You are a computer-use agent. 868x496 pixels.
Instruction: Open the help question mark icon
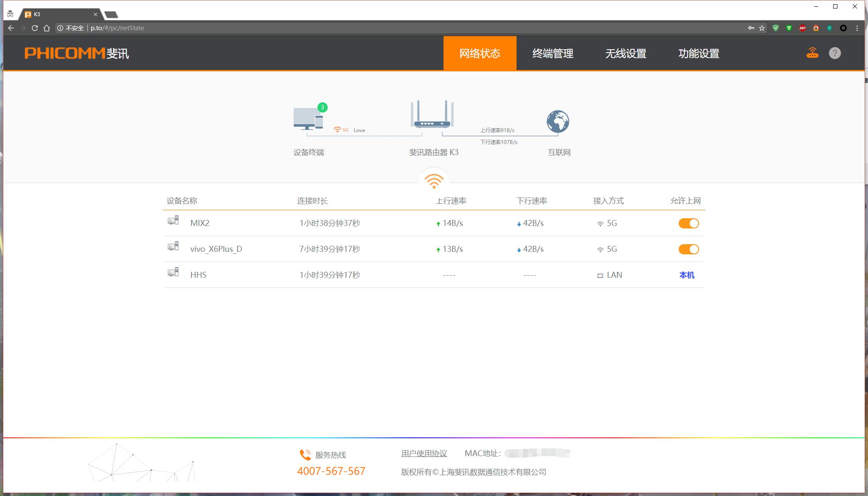click(x=834, y=53)
